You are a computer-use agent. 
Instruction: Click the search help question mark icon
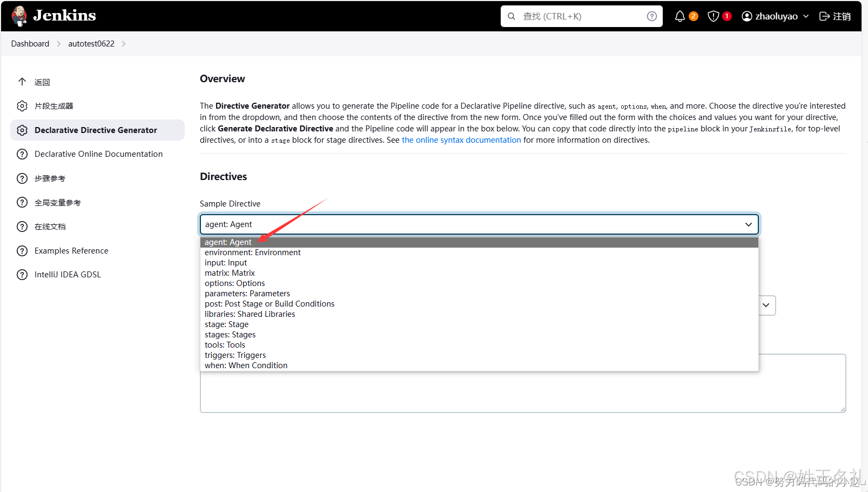point(652,16)
